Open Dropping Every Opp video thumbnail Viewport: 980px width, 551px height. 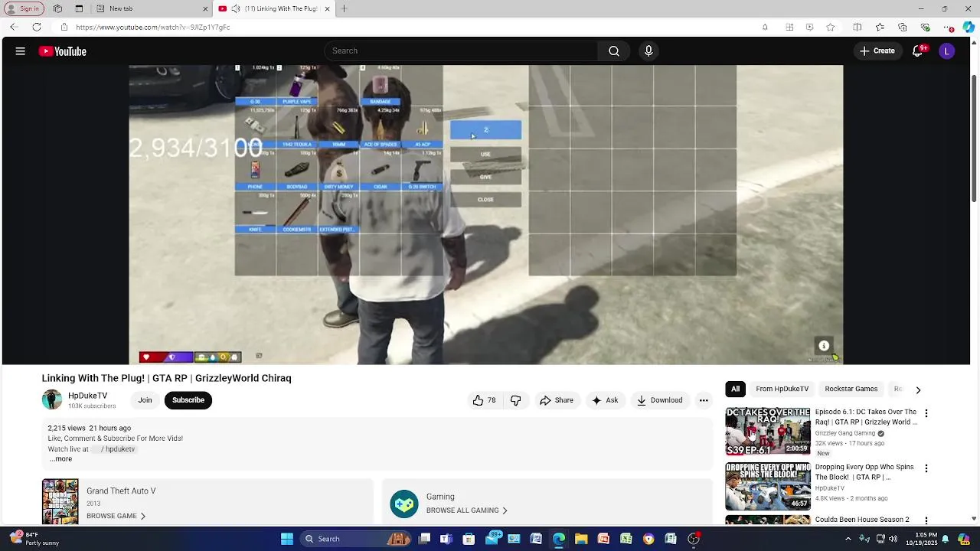(x=768, y=487)
